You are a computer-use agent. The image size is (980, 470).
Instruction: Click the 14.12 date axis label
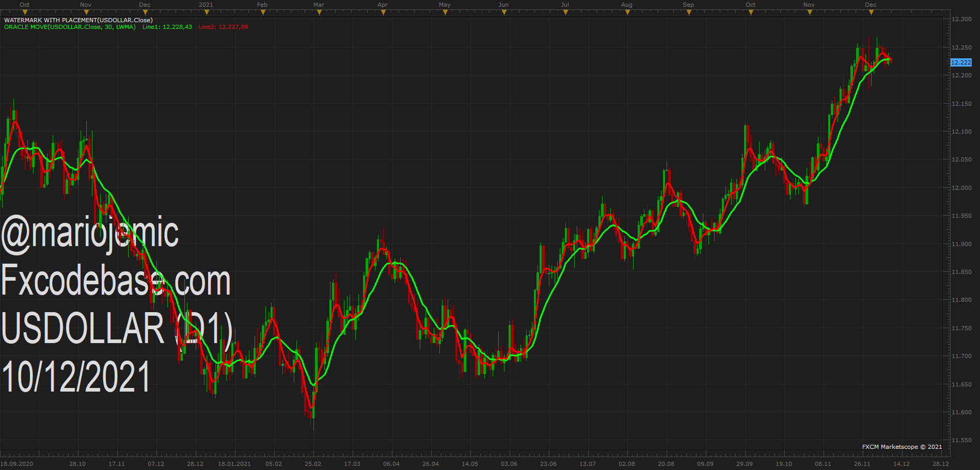(902, 464)
